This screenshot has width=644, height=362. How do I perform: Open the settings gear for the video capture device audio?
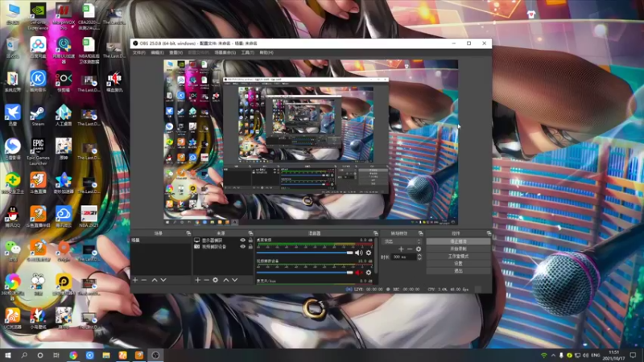[369, 273]
